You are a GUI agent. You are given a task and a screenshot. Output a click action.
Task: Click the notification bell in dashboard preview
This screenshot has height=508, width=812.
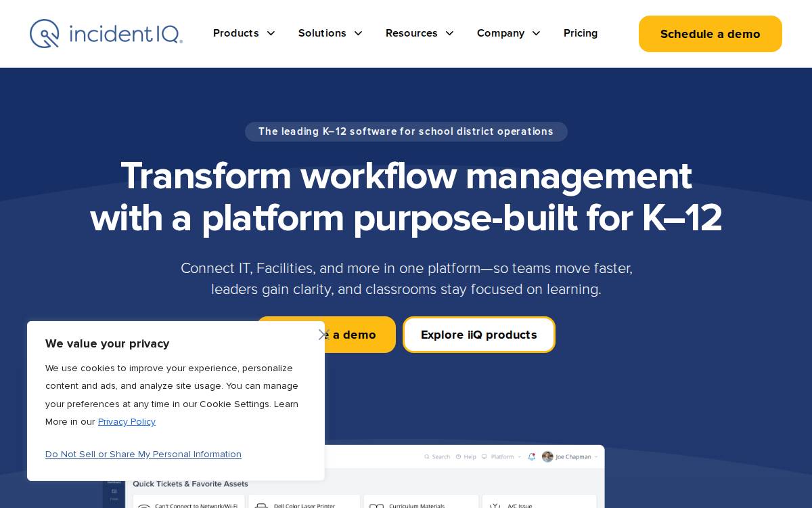pos(531,457)
